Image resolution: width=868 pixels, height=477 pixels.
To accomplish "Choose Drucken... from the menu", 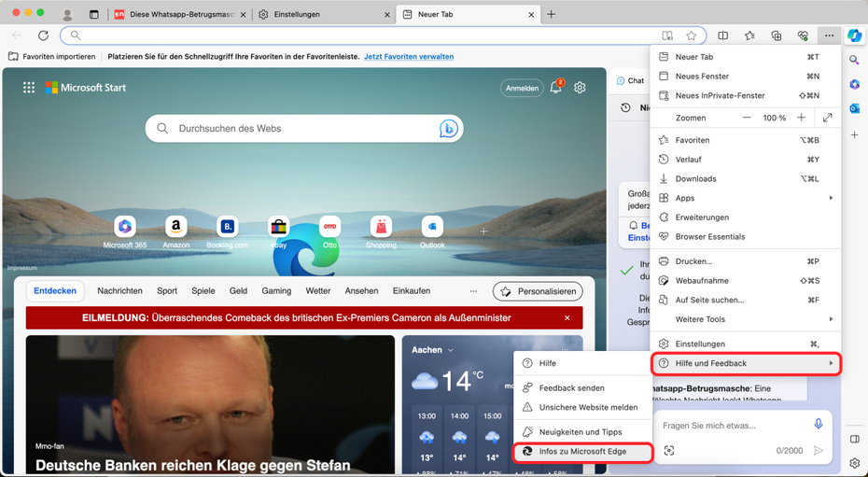I will (x=745, y=261).
